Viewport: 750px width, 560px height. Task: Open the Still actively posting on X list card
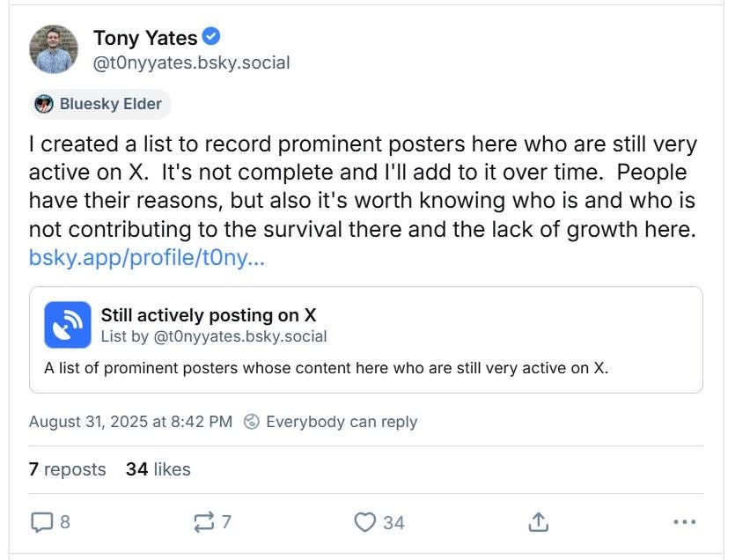tap(365, 339)
